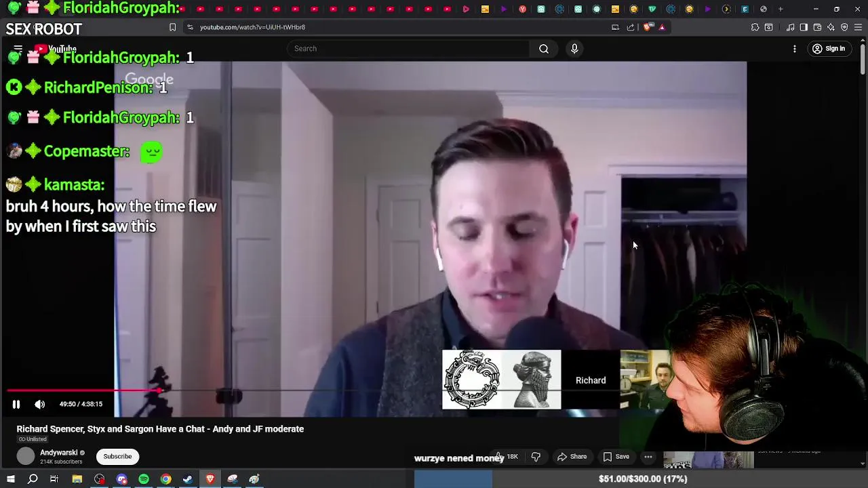Open the browser main hamburger menu
The height and width of the screenshot is (488, 868).
(x=858, y=27)
